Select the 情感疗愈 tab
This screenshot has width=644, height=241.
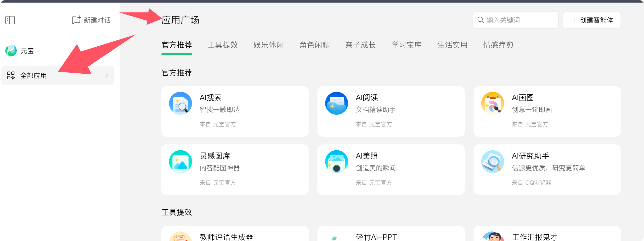498,45
